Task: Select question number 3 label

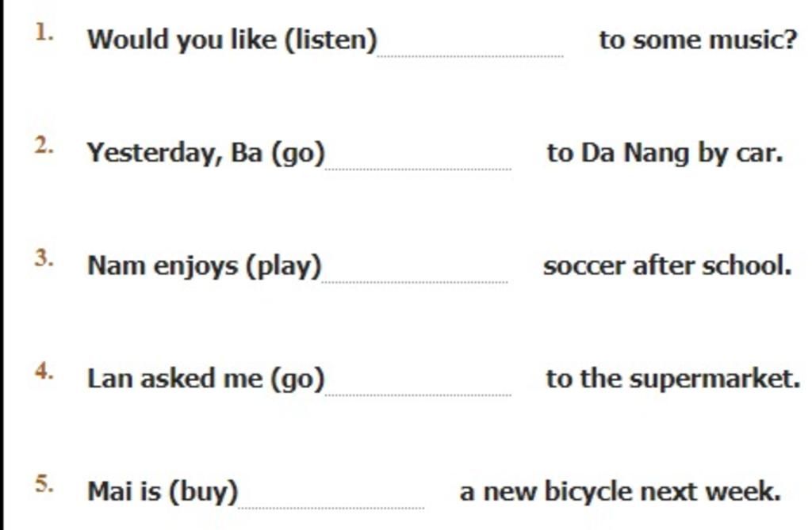Action: pyautogui.click(x=44, y=259)
